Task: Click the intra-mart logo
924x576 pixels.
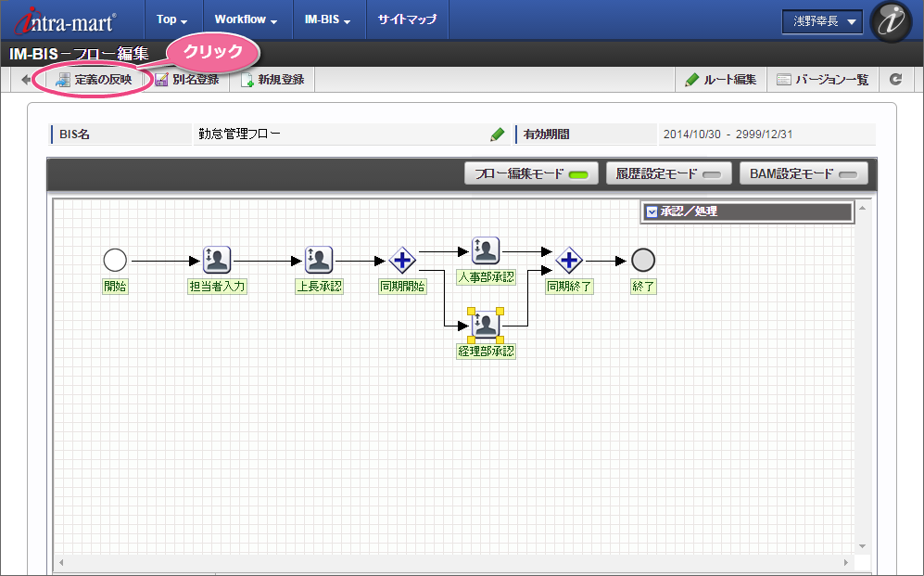Action: coord(65,21)
